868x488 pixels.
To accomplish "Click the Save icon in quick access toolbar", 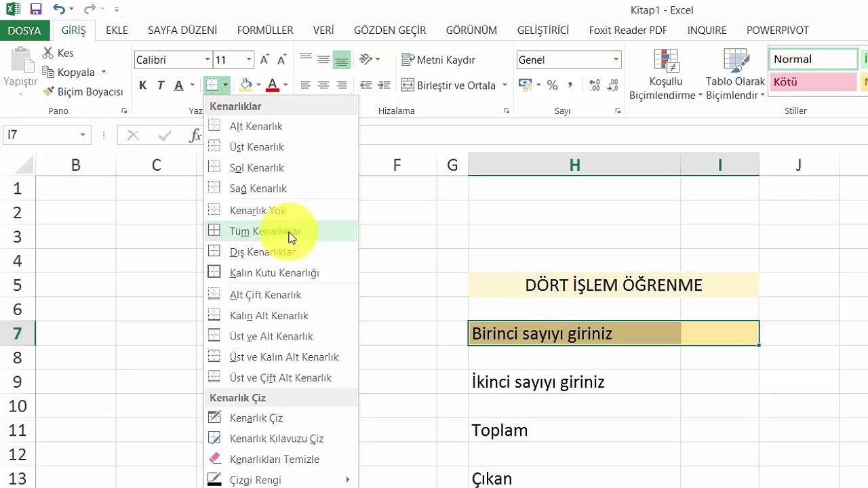I will tap(36, 9).
